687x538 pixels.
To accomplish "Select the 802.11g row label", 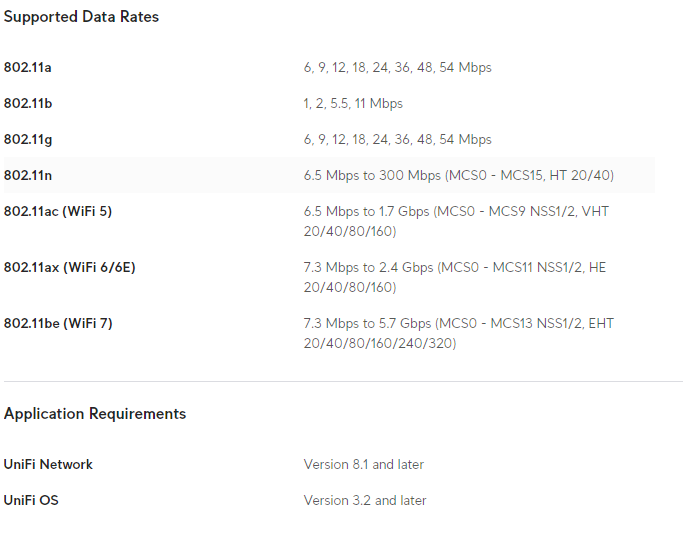I will coord(28,140).
